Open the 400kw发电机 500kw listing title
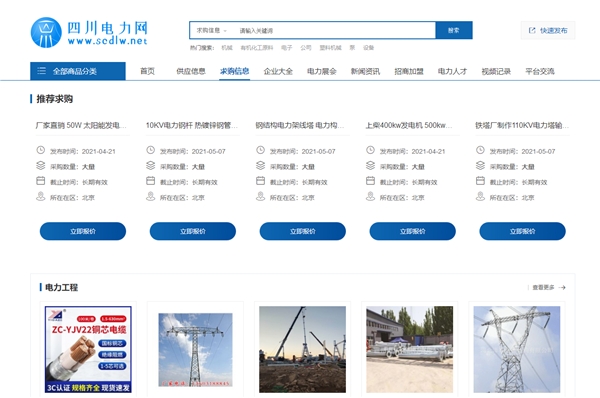This screenshot has width=600, height=398. [409, 125]
